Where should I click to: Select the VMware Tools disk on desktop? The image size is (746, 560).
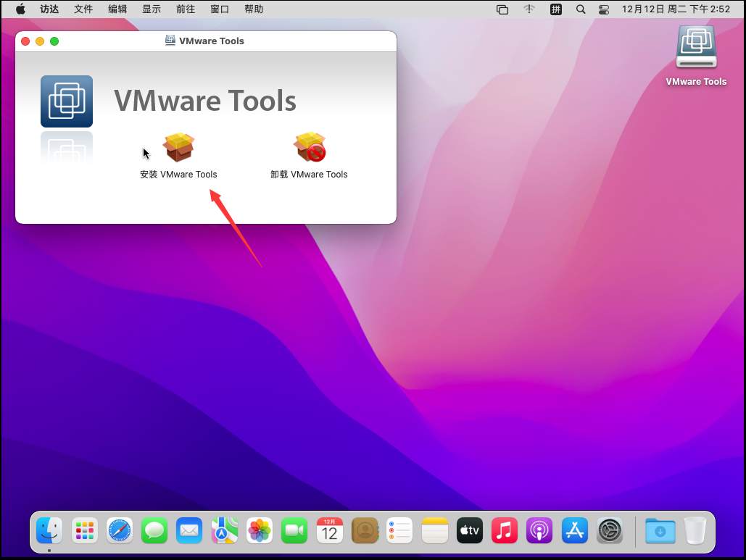tap(697, 48)
